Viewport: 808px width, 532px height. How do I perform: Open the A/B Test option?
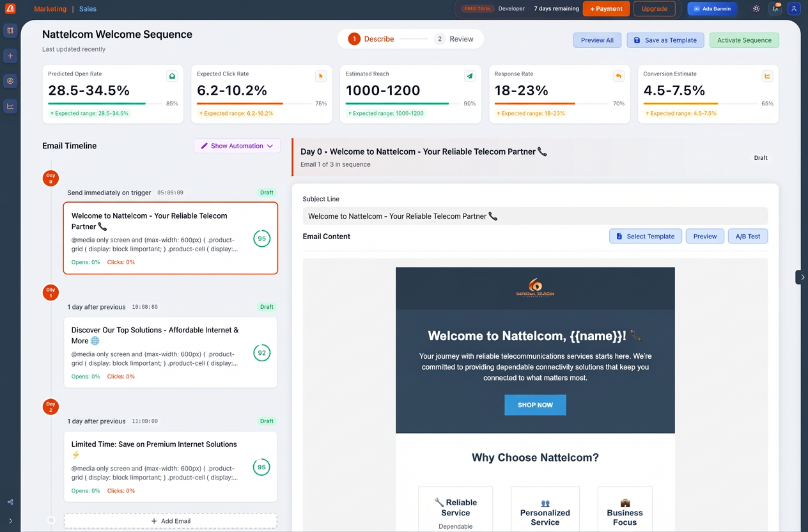click(x=747, y=237)
